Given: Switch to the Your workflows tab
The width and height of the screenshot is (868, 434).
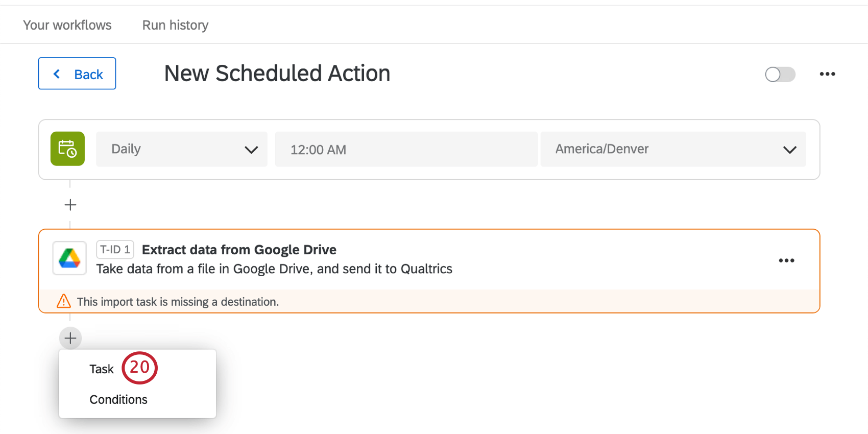Looking at the screenshot, I should 67,25.
